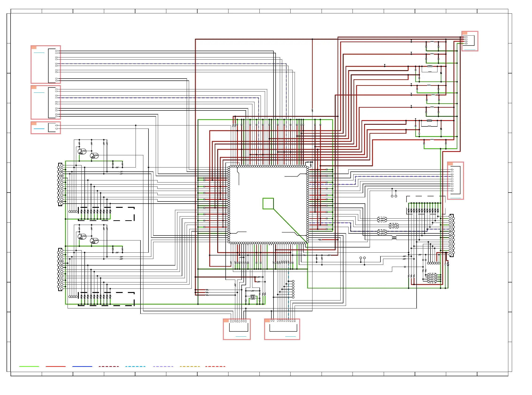Click the green square inside the central chip
Viewport: 532px width, 395px height.
point(268,204)
